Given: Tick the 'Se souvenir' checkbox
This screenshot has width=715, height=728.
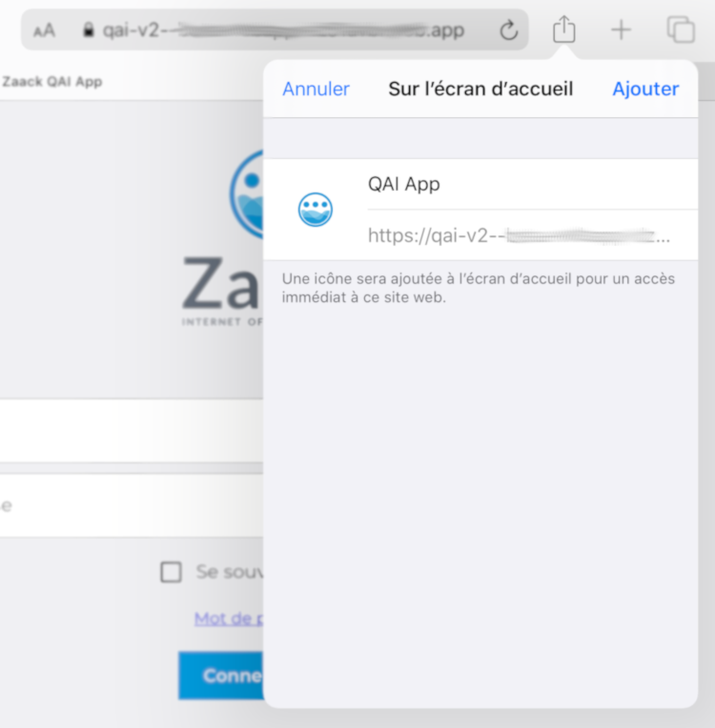Looking at the screenshot, I should point(171,572).
